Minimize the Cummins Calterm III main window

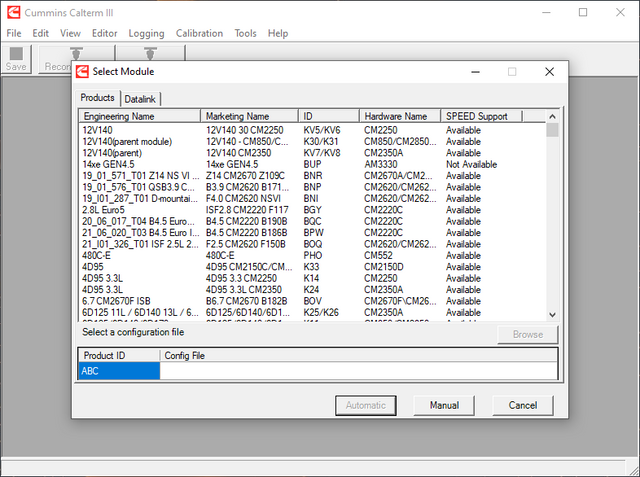click(546, 12)
